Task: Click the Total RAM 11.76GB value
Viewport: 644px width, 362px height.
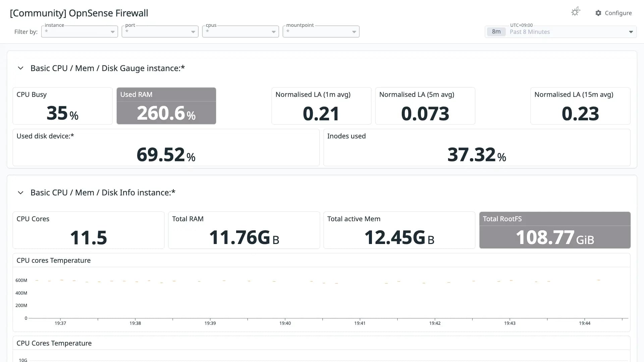Action: 244,237
